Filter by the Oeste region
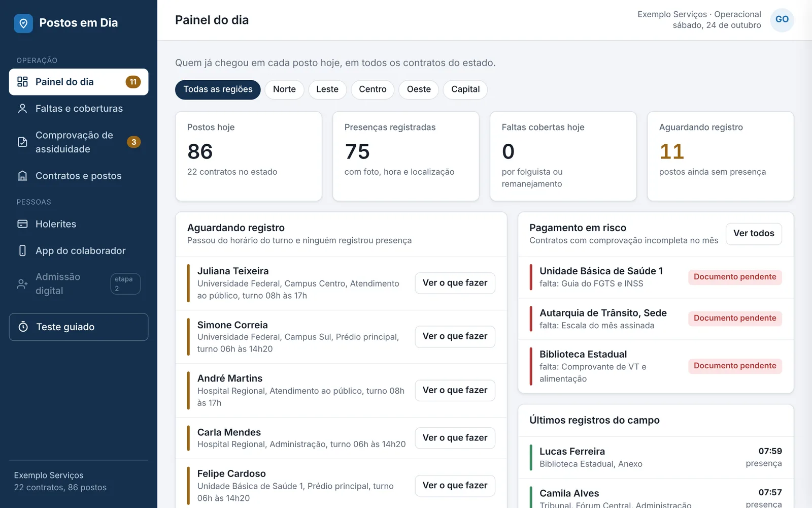812x508 pixels. point(419,89)
